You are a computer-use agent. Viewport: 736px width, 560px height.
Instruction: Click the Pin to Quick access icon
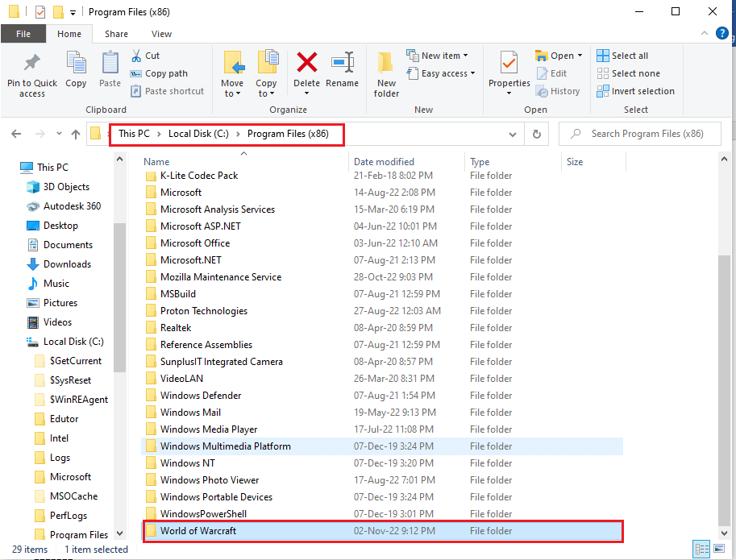coord(32,63)
